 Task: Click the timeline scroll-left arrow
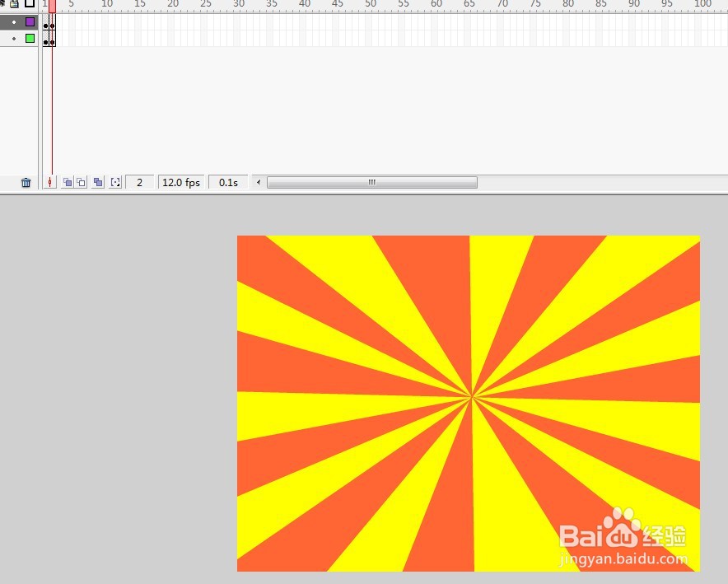259,182
